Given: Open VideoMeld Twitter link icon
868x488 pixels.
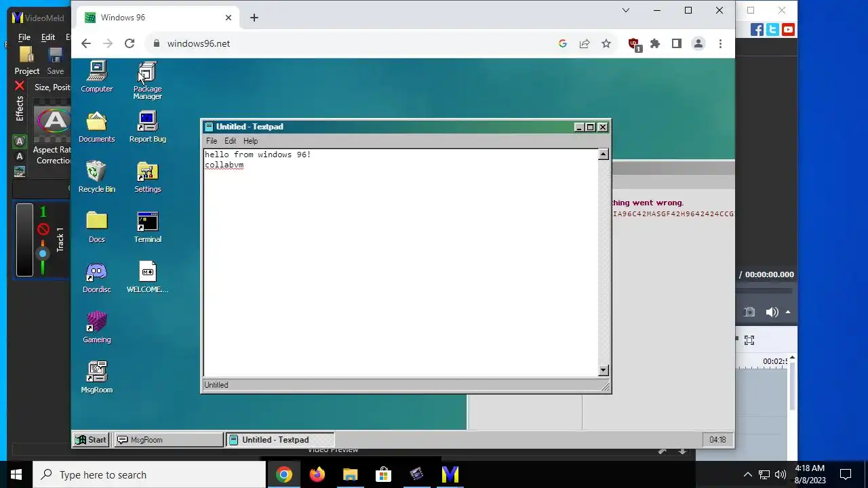Looking at the screenshot, I should (772, 30).
